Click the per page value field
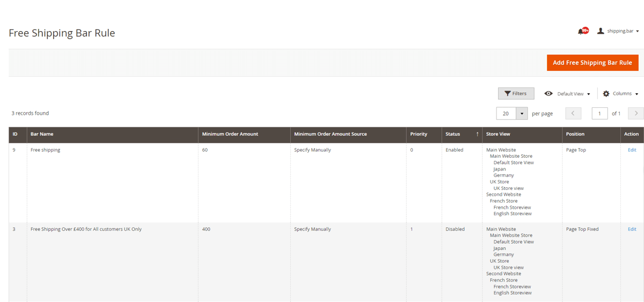The image size is (644, 302). point(506,113)
